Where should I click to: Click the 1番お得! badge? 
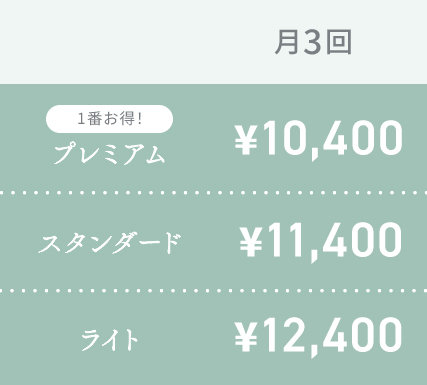109,119
